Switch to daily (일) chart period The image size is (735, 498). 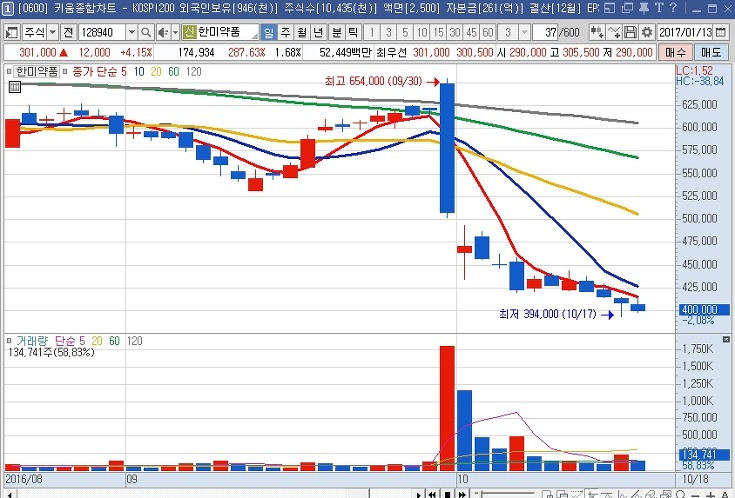pos(269,32)
